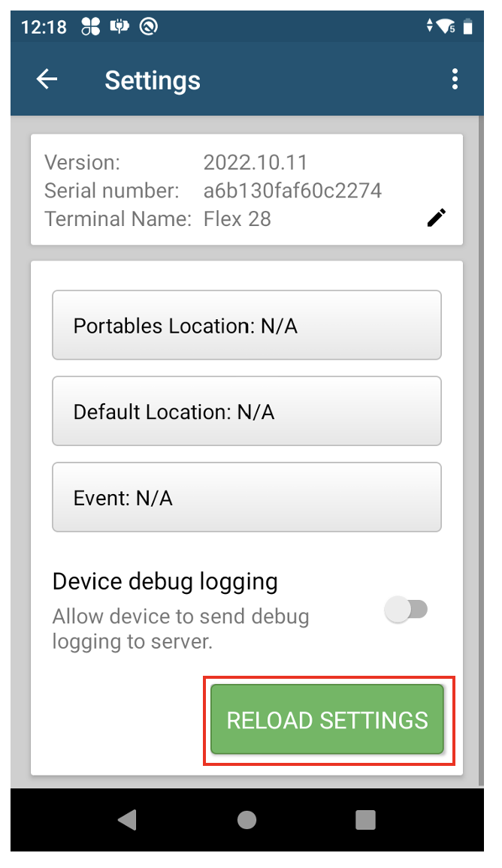Viewport: 502px width, 868px height.
Task: Select the serial number value a6b130faf60c2274
Action: 292,191
